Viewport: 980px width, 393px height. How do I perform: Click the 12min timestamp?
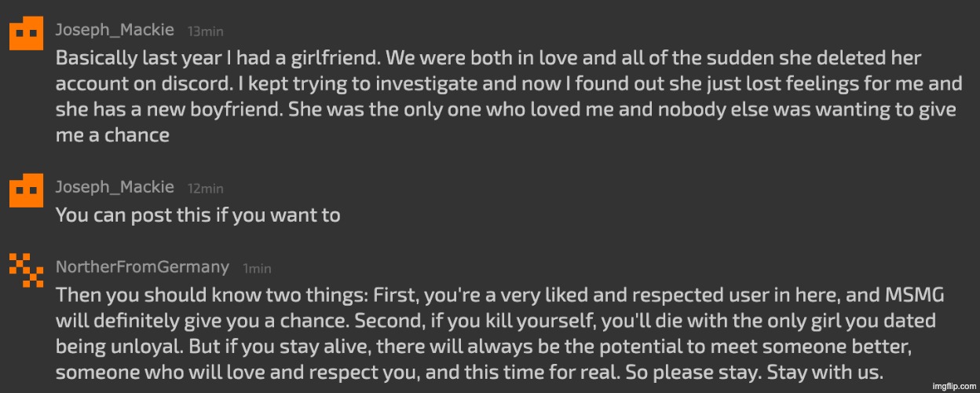[x=206, y=189]
